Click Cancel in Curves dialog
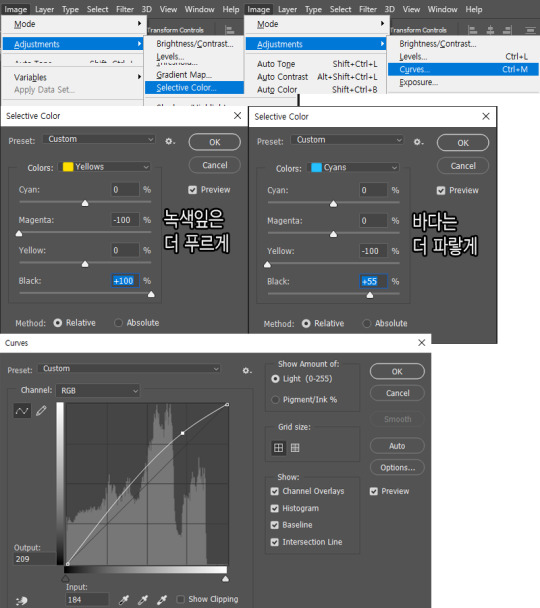 [x=397, y=393]
